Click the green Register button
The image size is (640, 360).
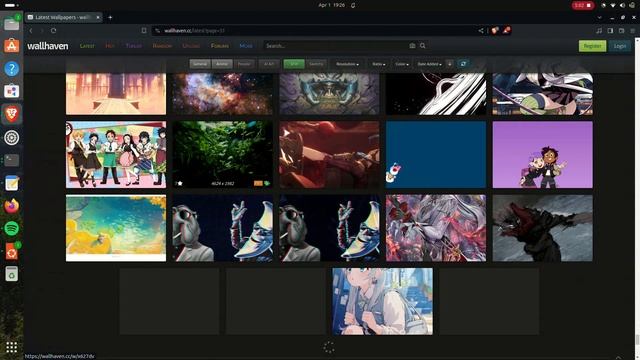tap(592, 46)
